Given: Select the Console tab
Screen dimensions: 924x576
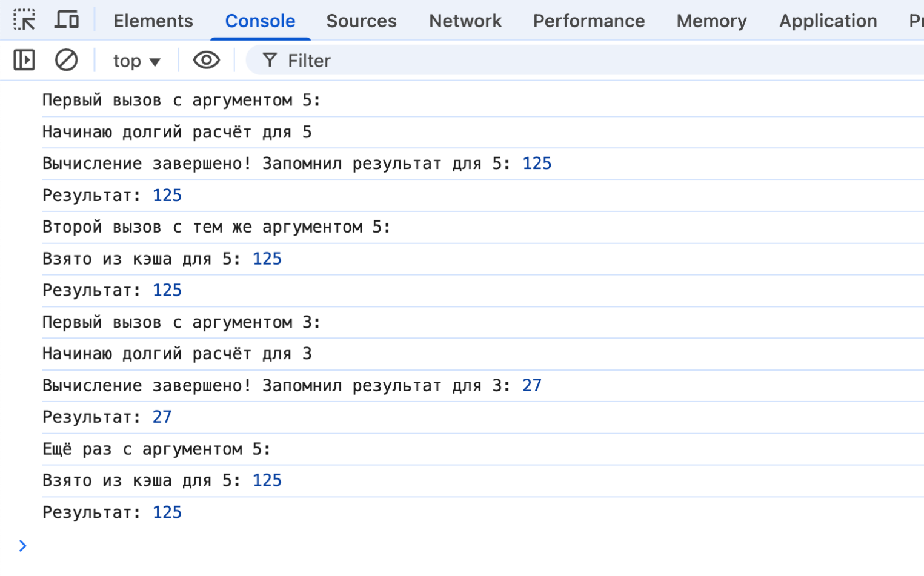Looking at the screenshot, I should point(260,21).
